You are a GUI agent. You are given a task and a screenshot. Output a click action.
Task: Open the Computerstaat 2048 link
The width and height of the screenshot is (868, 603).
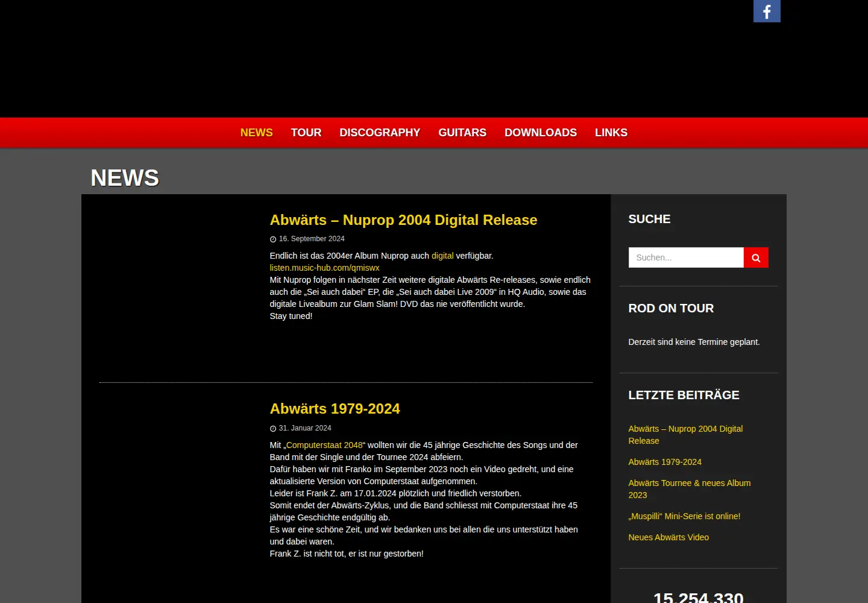[324, 445]
